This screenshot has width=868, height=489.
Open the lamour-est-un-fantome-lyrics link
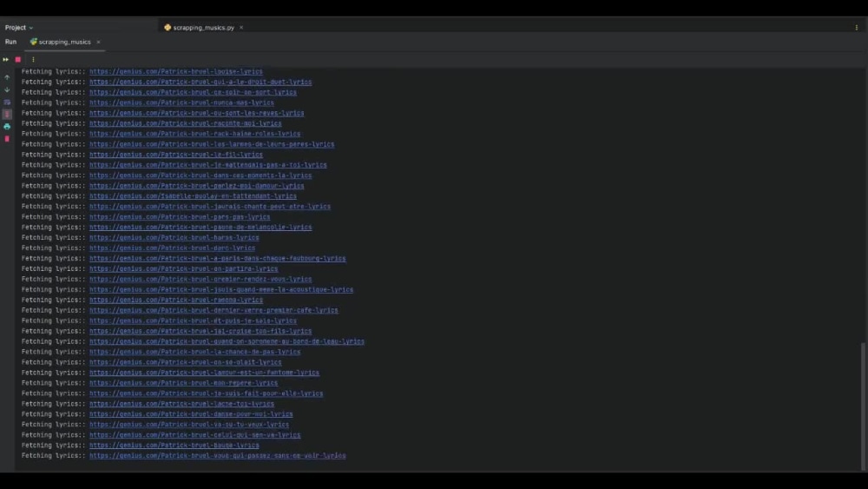click(x=204, y=373)
